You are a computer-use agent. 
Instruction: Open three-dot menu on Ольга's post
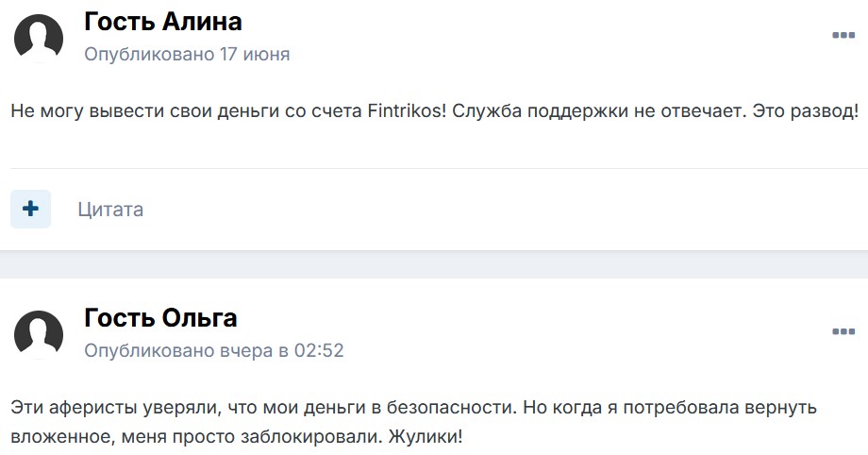[x=842, y=332]
